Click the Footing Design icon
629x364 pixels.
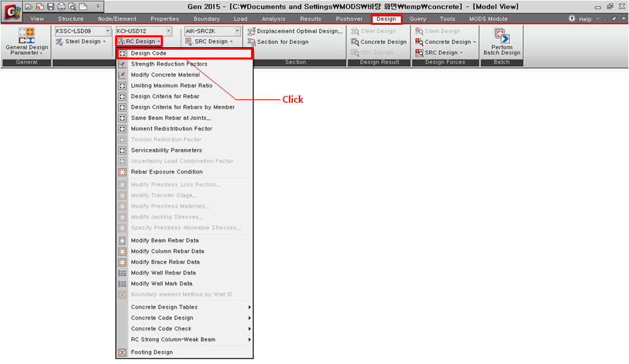pyautogui.click(x=122, y=352)
